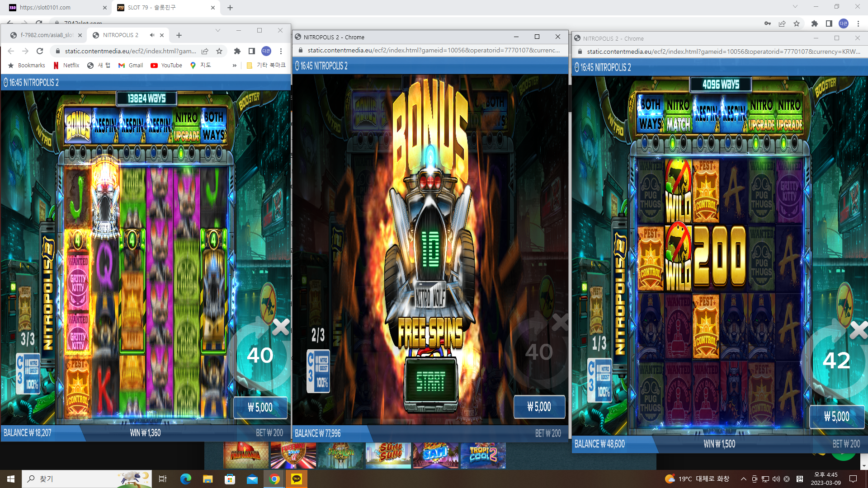Click the autoplay counter showing 40 in the left game

click(x=260, y=355)
